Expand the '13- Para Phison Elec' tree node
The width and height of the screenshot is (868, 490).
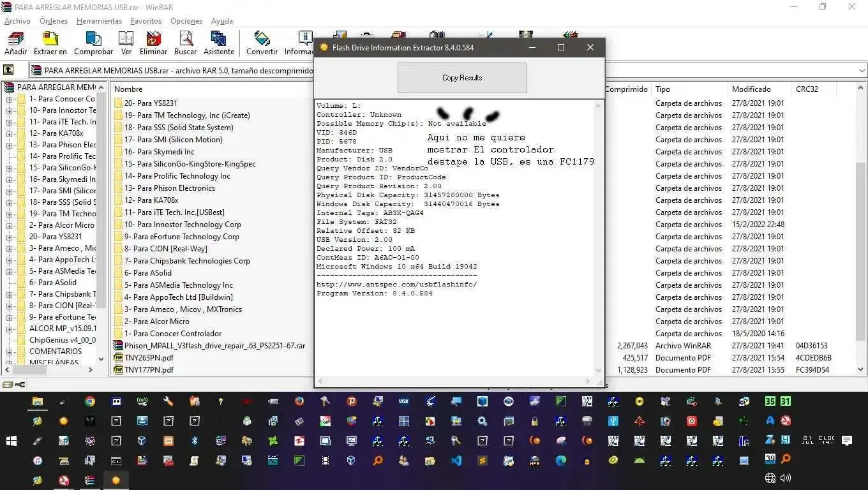point(10,145)
